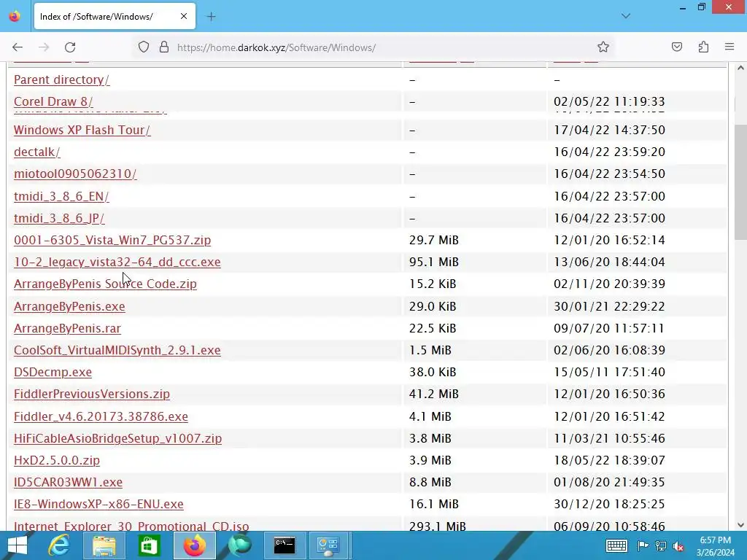Download DSDecmp.exe file
This screenshot has height=560, width=747.
coord(53,371)
